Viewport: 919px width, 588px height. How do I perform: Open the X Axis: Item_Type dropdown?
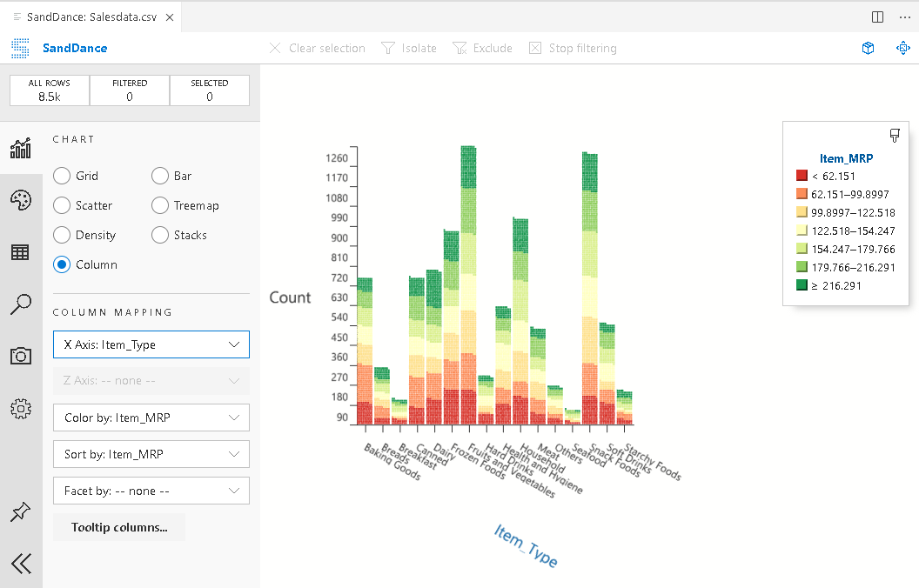(151, 344)
